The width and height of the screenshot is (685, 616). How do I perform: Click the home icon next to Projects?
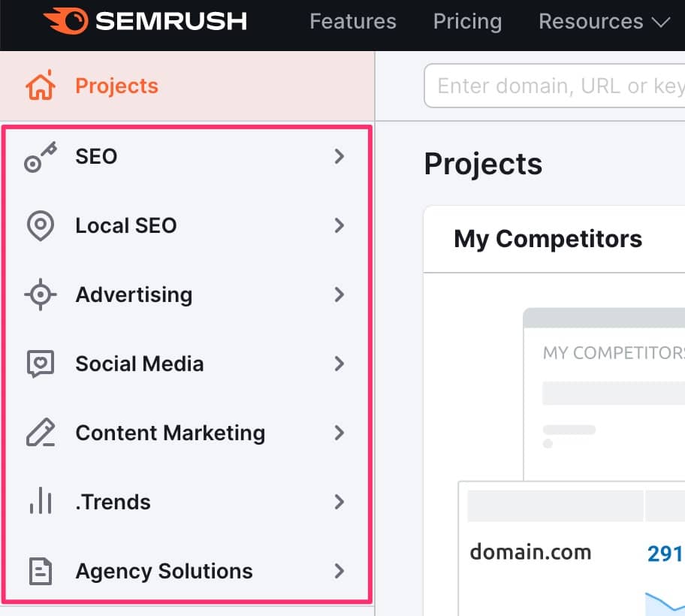point(40,85)
